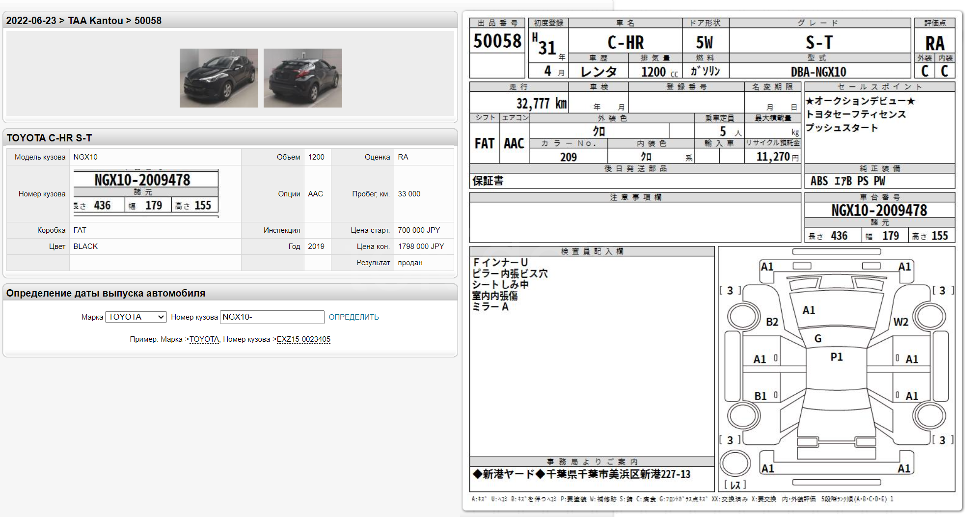Image resolution: width=980 pixels, height=517 pixels.
Task: Click the Инспекция label in table
Action: [x=282, y=230]
